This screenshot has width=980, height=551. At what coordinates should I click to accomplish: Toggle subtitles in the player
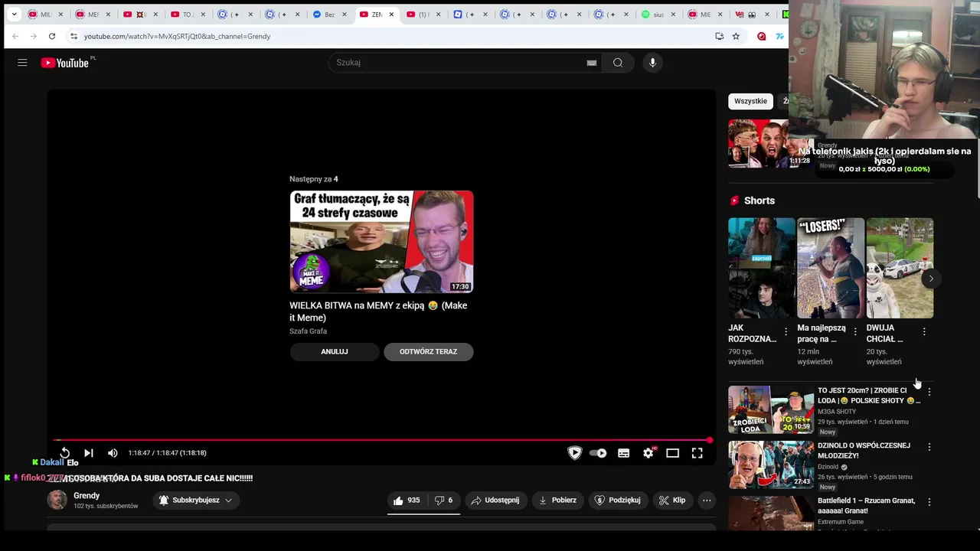click(x=624, y=453)
